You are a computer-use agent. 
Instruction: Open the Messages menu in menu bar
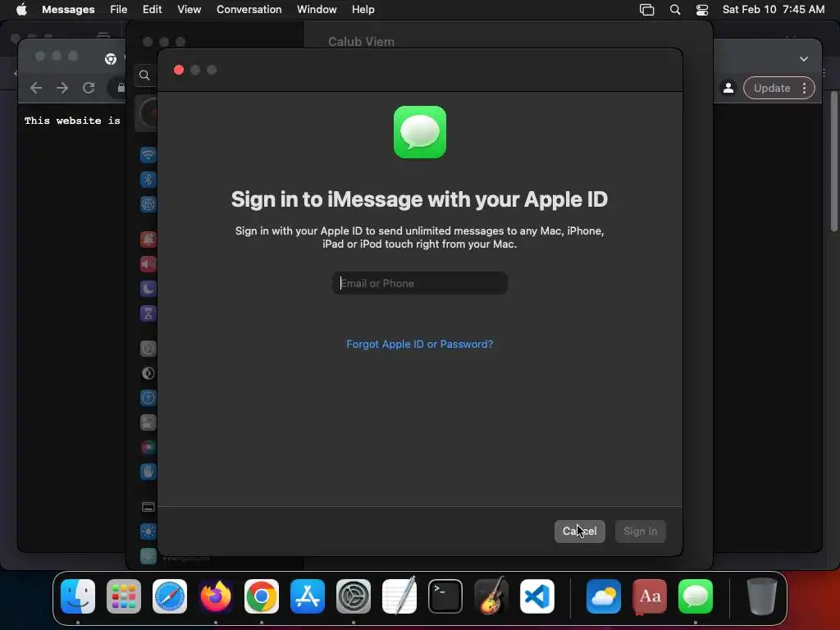tap(68, 9)
